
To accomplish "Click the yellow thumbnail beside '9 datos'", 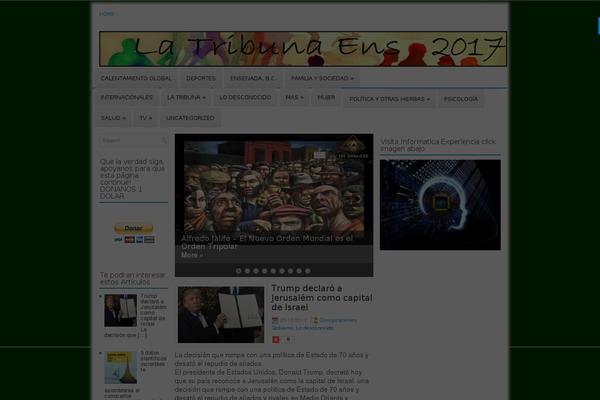I will [121, 368].
